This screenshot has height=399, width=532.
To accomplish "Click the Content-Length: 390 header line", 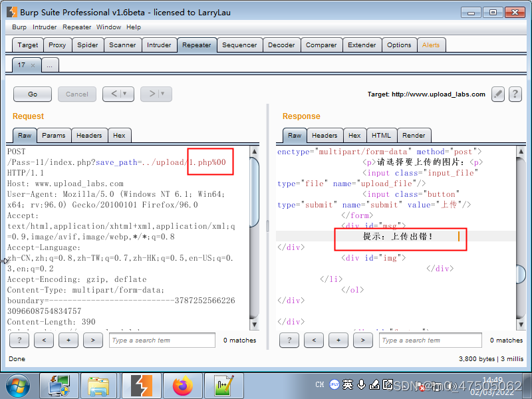I will pyautogui.click(x=51, y=322).
